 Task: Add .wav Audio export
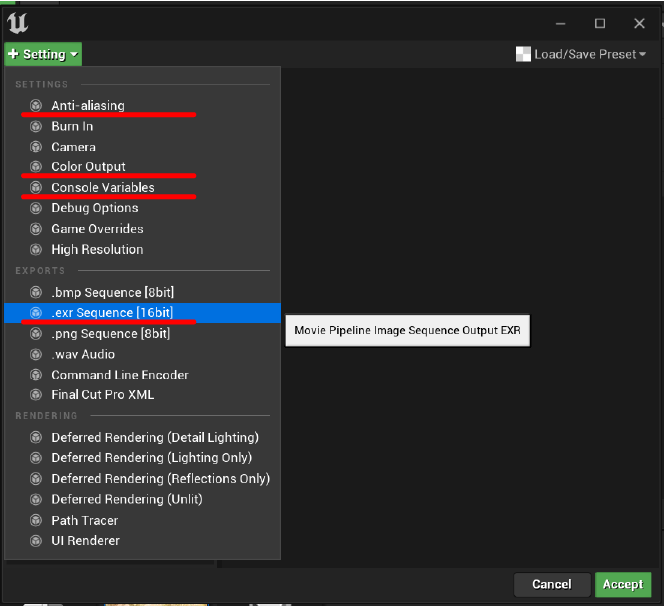click(83, 354)
